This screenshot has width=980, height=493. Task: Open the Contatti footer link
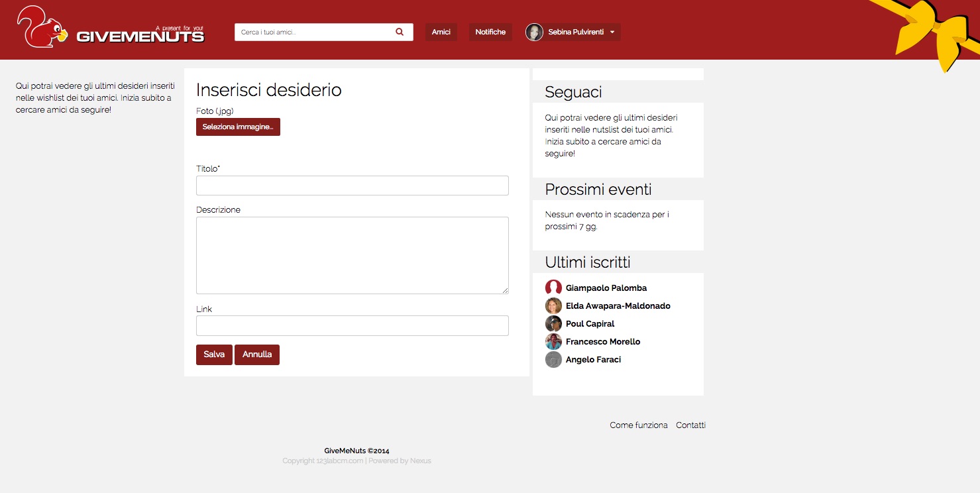690,425
